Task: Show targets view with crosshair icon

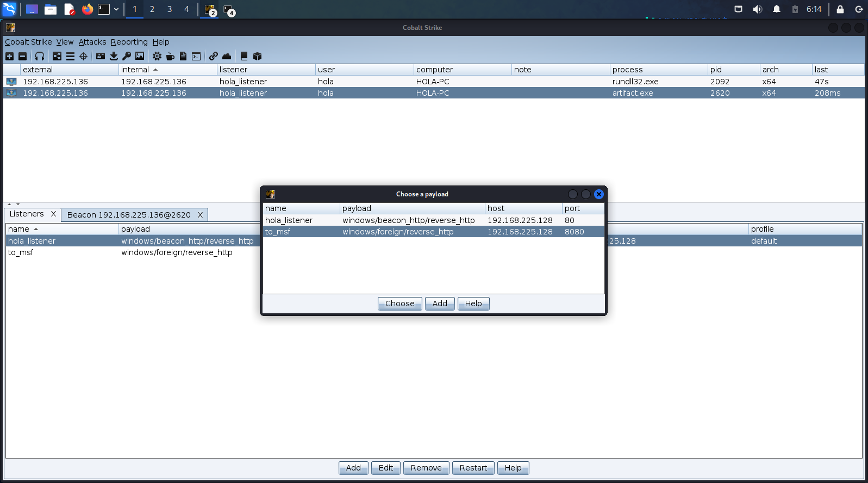Action: pyautogui.click(x=83, y=56)
